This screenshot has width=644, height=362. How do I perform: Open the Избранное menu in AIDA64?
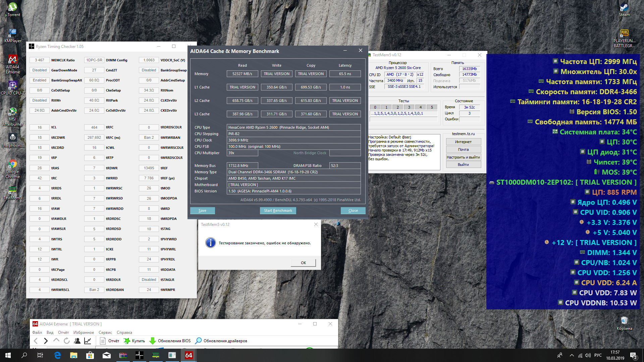pyautogui.click(x=84, y=333)
